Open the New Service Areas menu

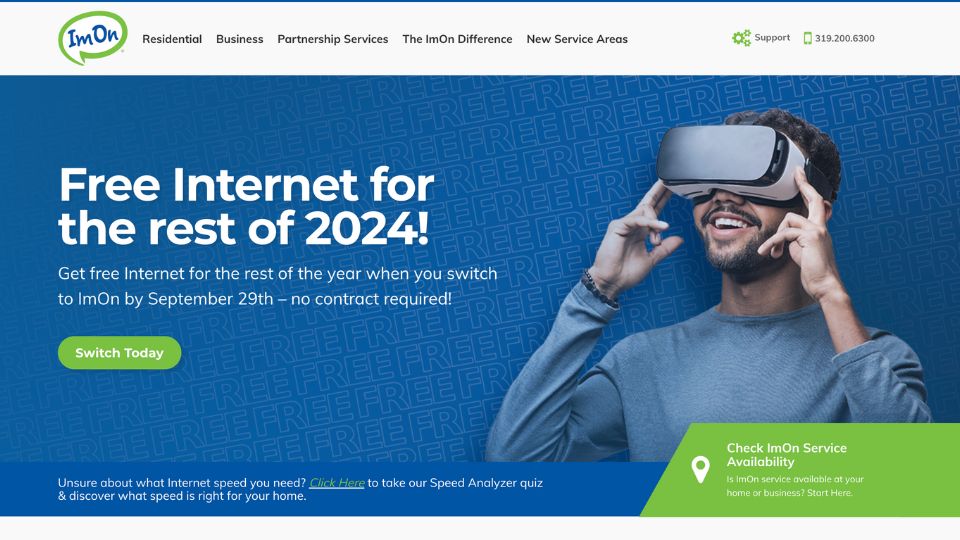click(x=577, y=39)
